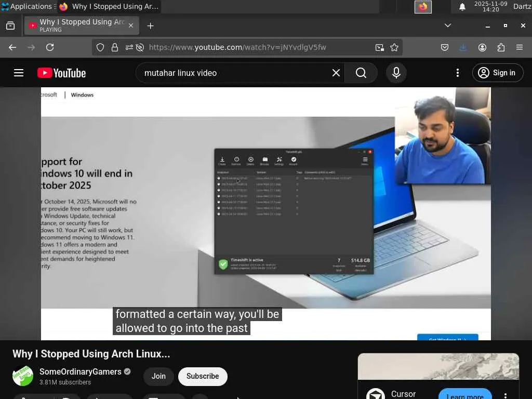The image size is (532, 399).
Task: Open the Firefox account icon
Action: click(x=482, y=47)
